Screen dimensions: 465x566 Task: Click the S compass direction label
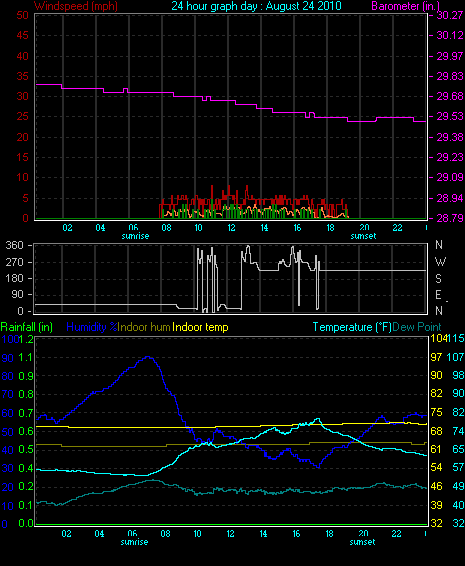click(x=438, y=279)
